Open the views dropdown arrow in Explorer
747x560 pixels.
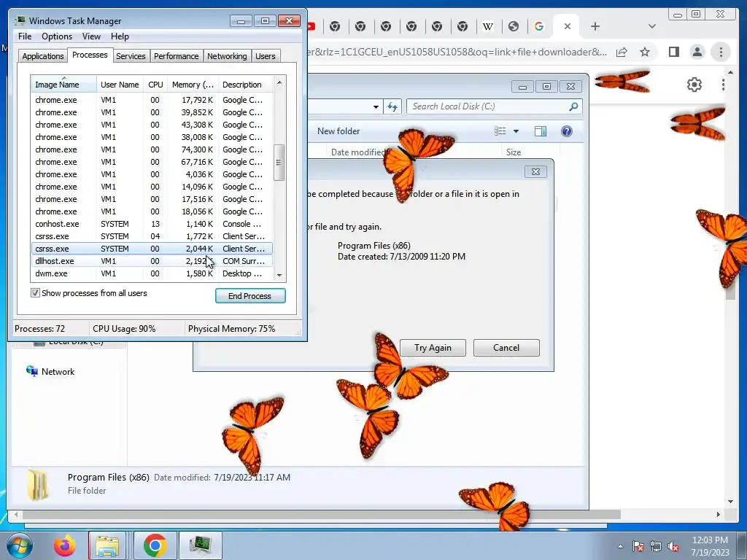point(516,131)
